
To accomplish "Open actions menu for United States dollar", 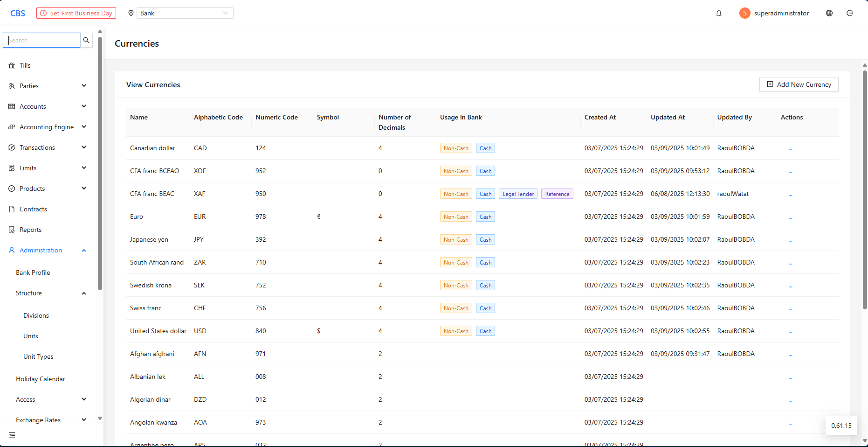I will tap(790, 331).
